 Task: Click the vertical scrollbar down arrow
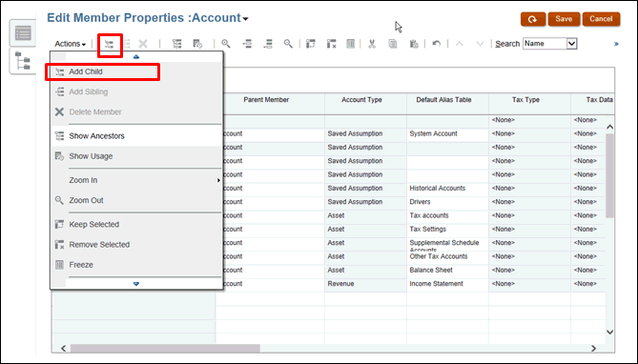610,332
